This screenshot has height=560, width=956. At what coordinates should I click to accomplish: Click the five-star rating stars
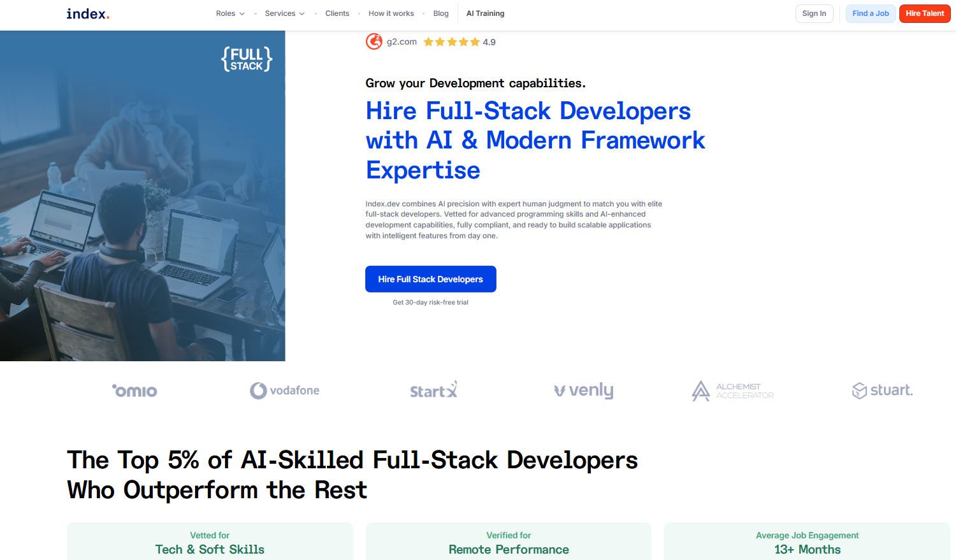click(451, 42)
